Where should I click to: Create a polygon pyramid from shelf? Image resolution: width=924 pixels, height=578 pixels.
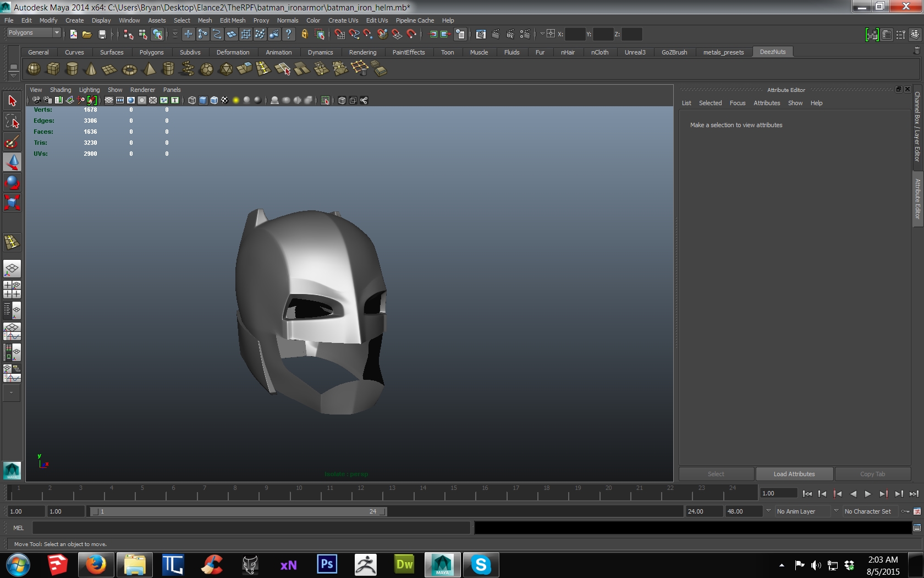pyautogui.click(x=149, y=69)
